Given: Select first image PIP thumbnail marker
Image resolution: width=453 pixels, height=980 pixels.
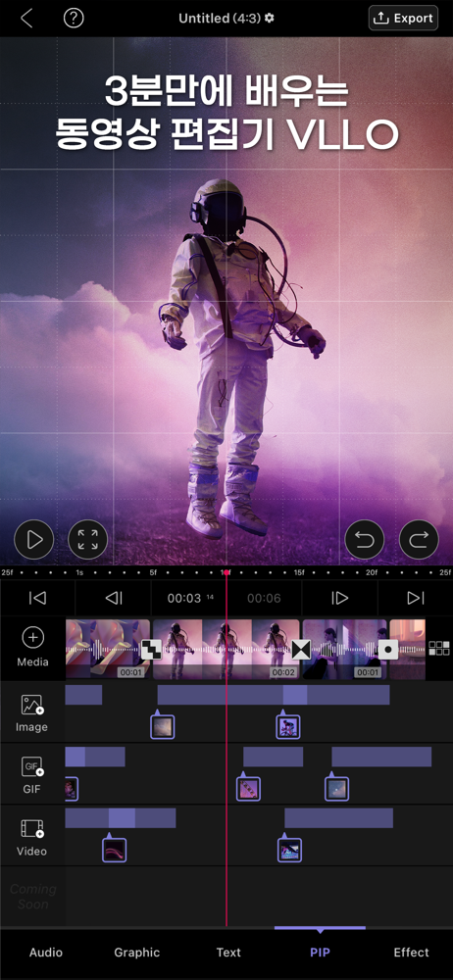Looking at the screenshot, I should pos(162,726).
